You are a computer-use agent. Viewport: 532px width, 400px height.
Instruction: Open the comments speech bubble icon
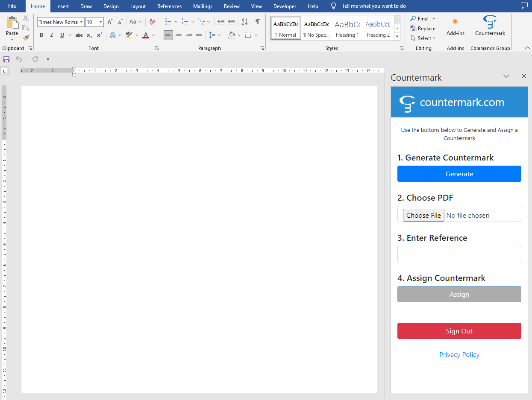click(524, 6)
